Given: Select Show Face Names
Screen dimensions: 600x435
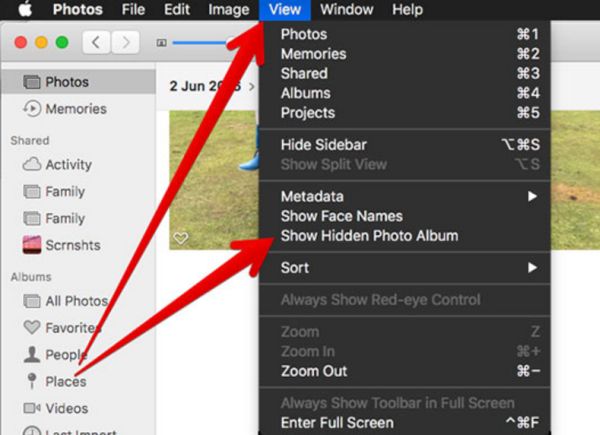Looking at the screenshot, I should click(405, 216).
